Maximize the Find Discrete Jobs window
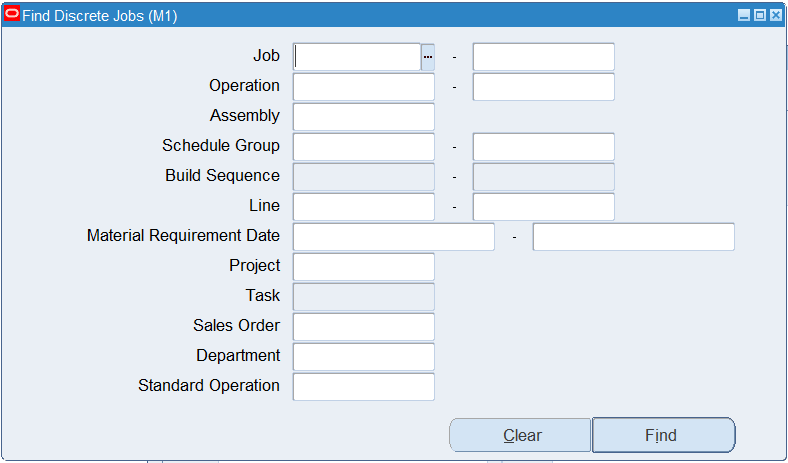The height and width of the screenshot is (463, 788). click(x=760, y=15)
